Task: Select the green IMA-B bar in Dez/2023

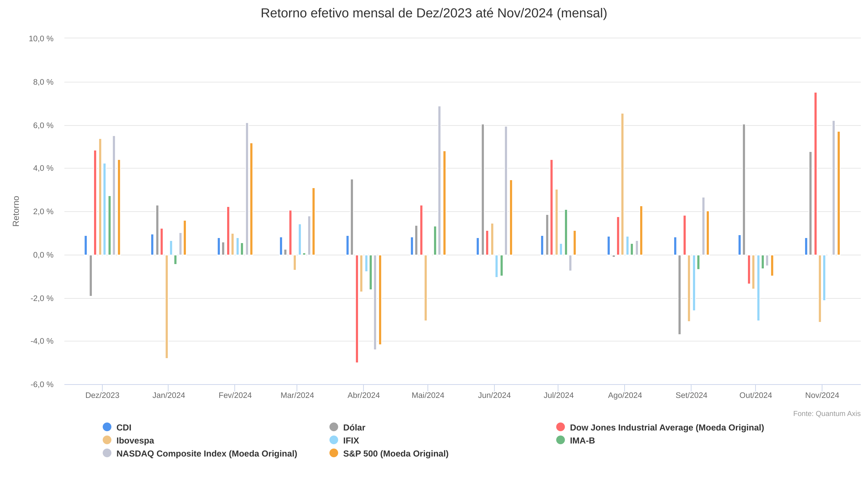Action: (x=110, y=225)
